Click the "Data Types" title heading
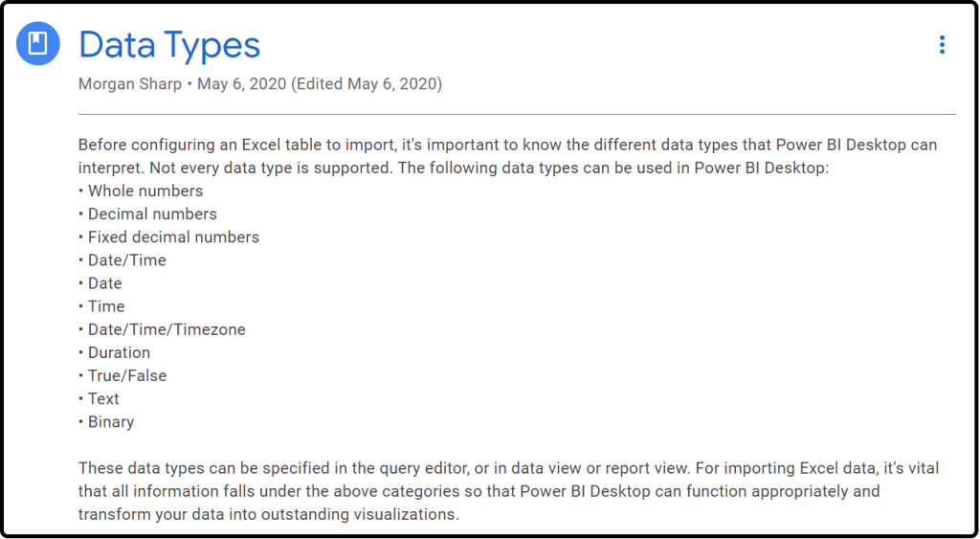This screenshot has height=539, width=980. tap(169, 45)
